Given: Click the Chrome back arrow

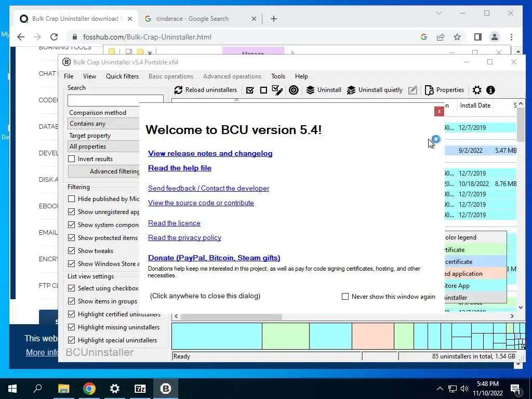Looking at the screenshot, I should click(x=21, y=37).
